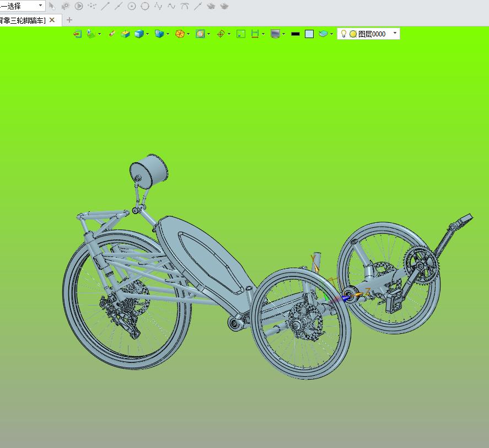Image resolution: width=489 pixels, height=448 pixels.
Task: Click the curve point snap icon
Action: pyautogui.click(x=158, y=6)
